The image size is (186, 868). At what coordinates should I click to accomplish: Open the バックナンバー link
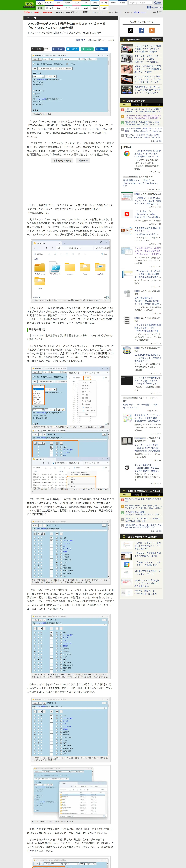(x=140, y=12)
